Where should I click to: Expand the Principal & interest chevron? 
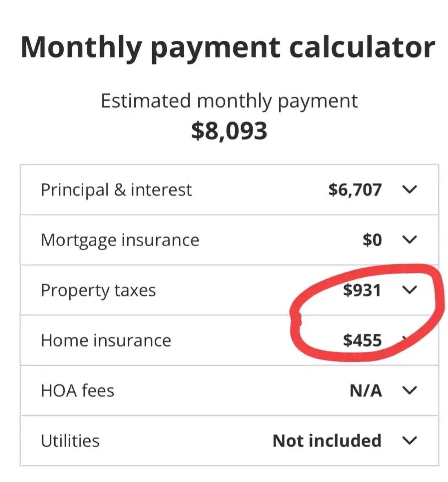[409, 190]
